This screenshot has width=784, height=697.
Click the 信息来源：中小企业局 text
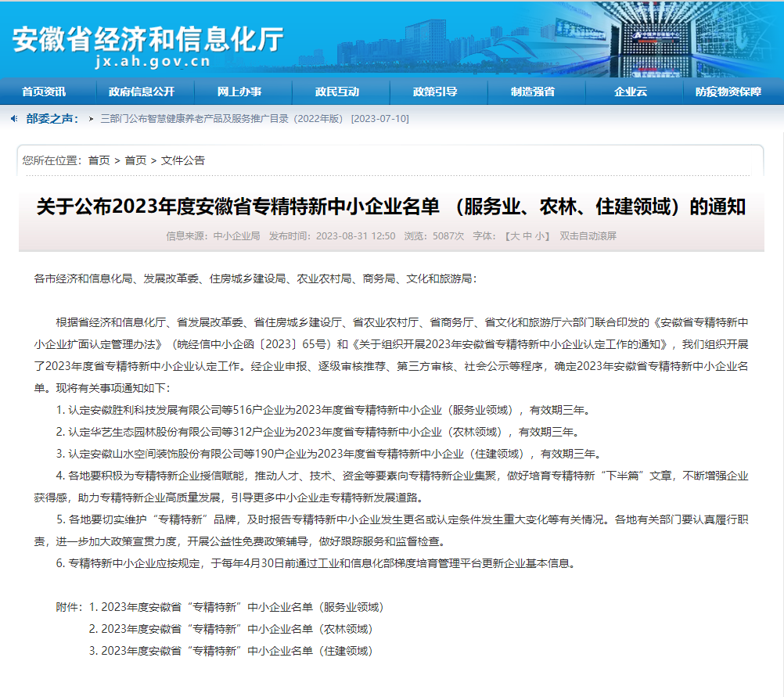pos(213,236)
